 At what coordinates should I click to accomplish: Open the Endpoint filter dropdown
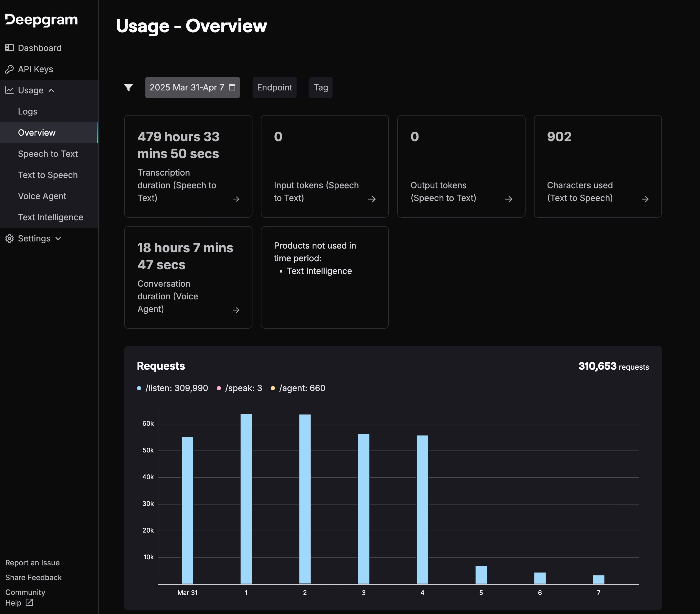coord(274,87)
